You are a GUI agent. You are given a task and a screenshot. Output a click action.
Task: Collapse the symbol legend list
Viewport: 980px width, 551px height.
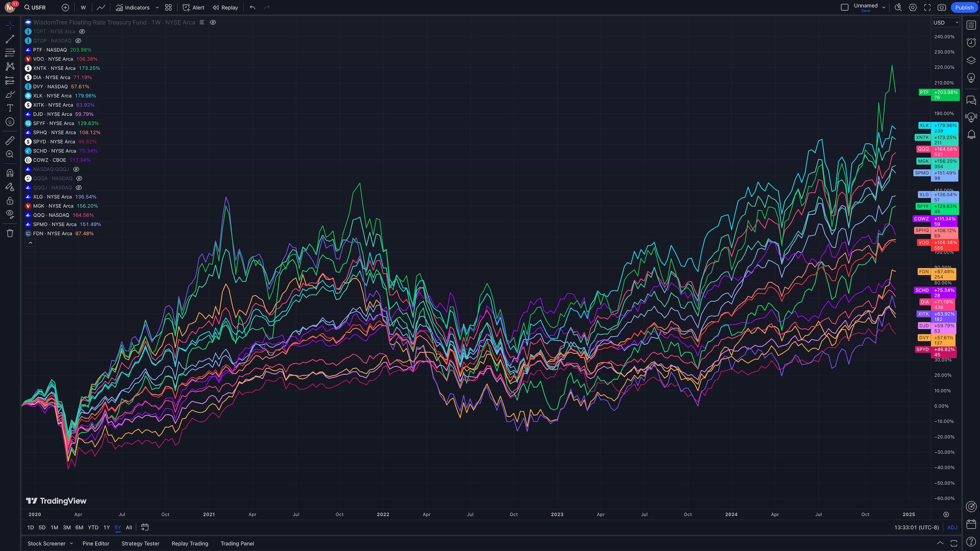[x=30, y=242]
